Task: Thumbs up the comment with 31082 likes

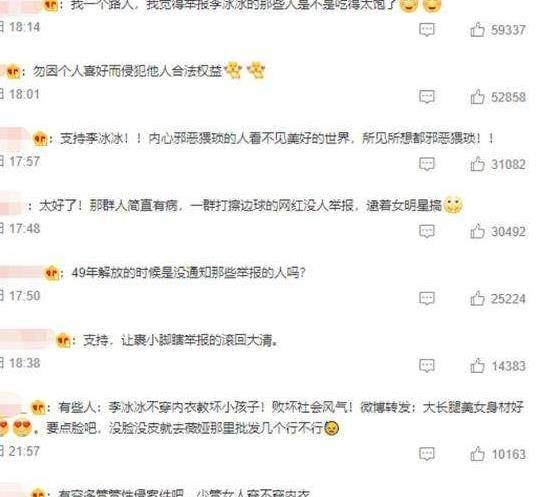Action: (477, 164)
